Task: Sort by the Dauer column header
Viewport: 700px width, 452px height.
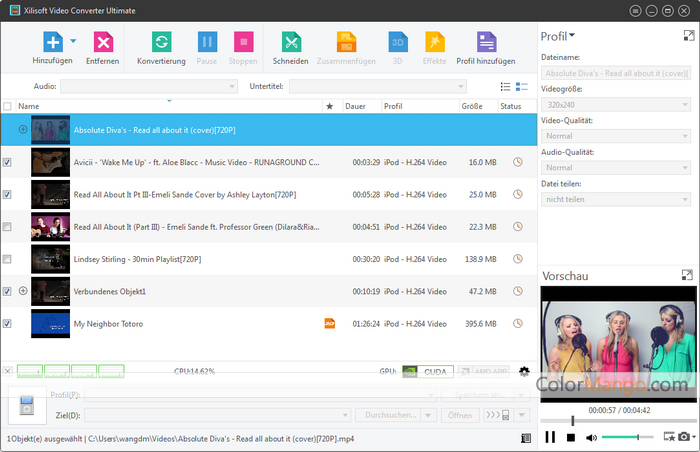Action: pos(362,106)
